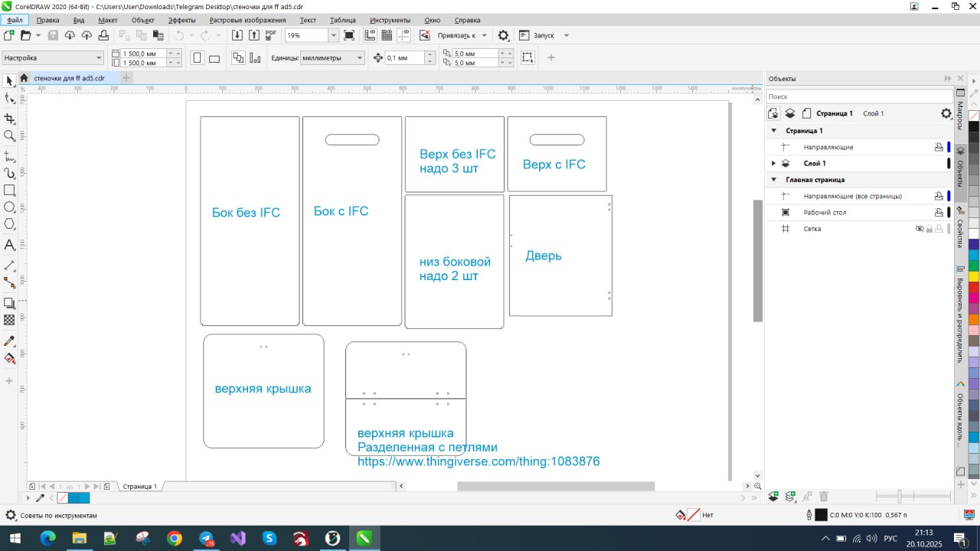Image resolution: width=980 pixels, height=551 pixels.
Task: Open the zoom level dropdown
Action: click(x=333, y=35)
